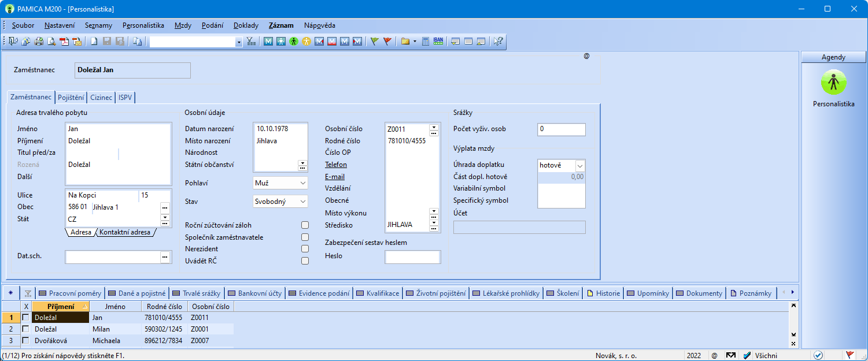Check the Nerezident checkbox
The height and width of the screenshot is (361, 868).
(305, 249)
